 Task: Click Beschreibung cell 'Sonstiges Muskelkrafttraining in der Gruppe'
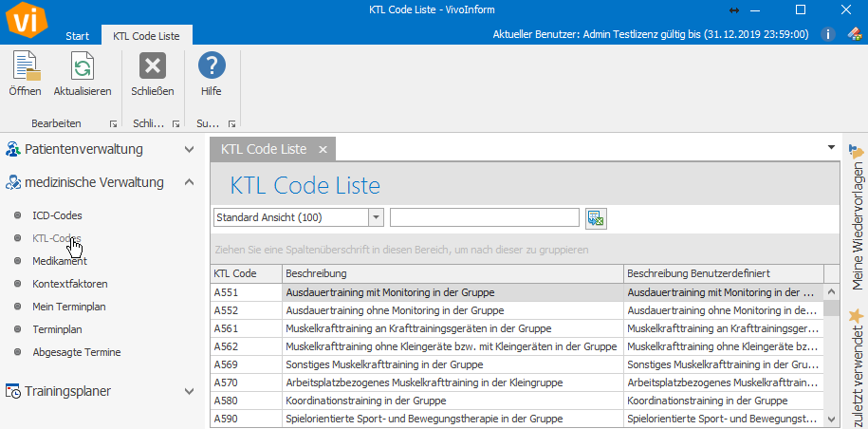(452, 364)
